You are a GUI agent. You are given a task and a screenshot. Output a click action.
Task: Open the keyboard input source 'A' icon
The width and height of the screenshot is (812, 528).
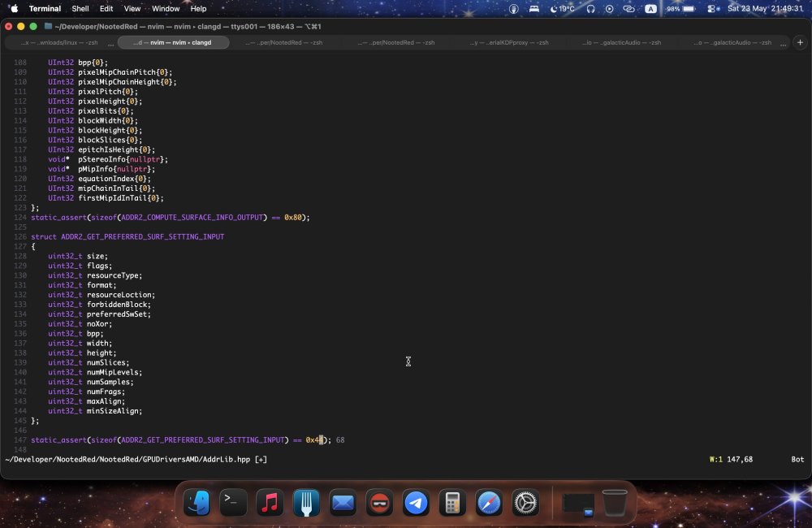tap(651, 9)
